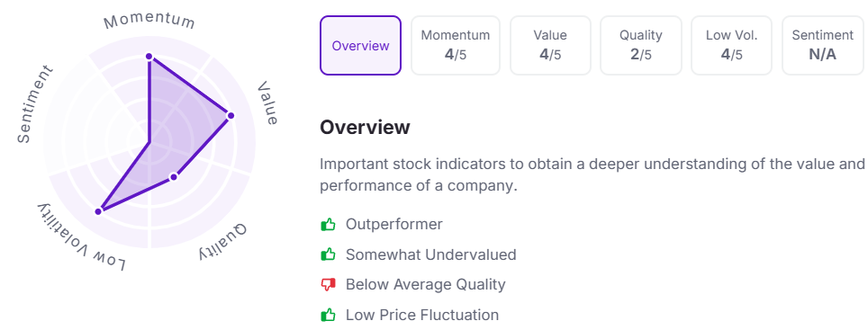The height and width of the screenshot is (330, 868).
Task: Click the thumbs-up icon beside Low Price Fluctuation
Action: click(x=329, y=315)
